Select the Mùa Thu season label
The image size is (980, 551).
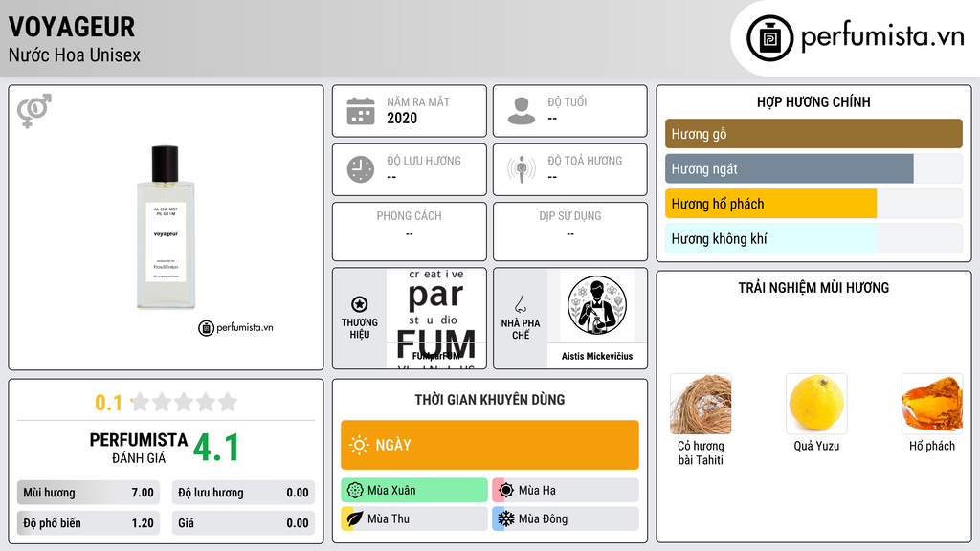[x=389, y=518]
